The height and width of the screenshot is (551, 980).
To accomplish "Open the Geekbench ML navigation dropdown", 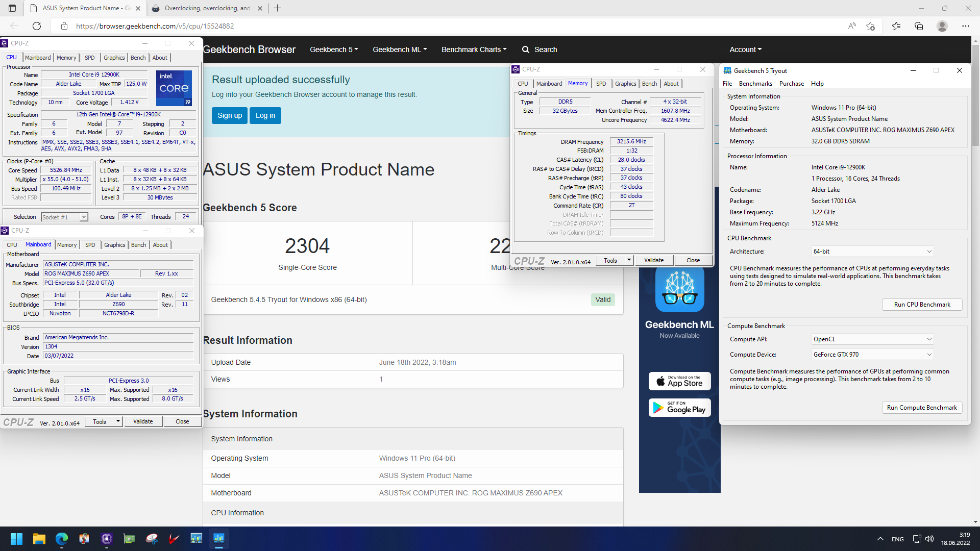I will pyautogui.click(x=400, y=49).
